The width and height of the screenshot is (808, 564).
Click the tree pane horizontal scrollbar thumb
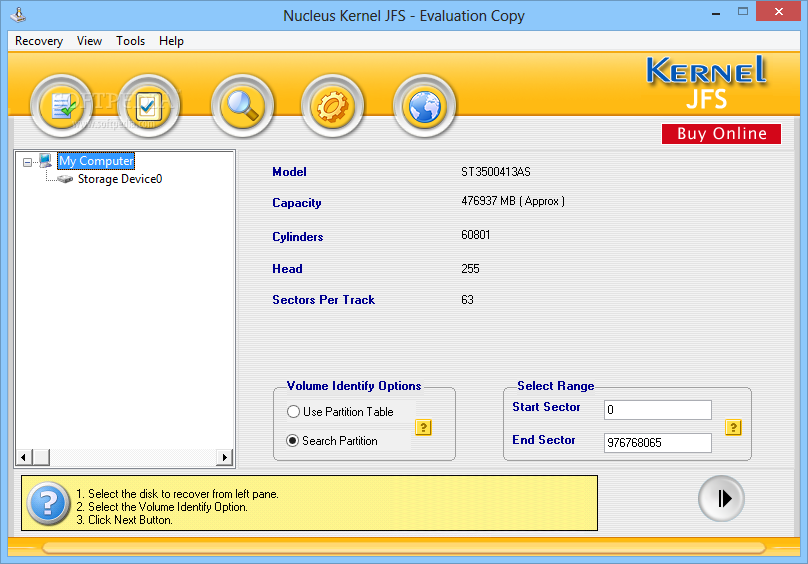41,457
